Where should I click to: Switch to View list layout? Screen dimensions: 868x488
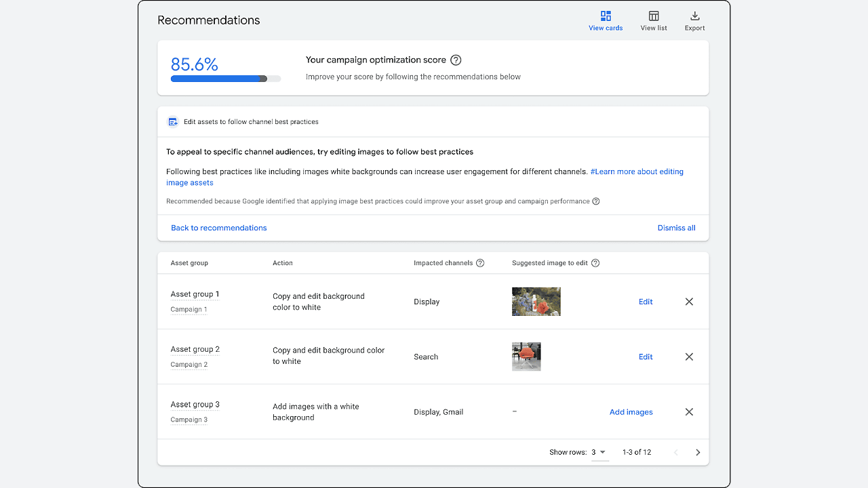(x=654, y=20)
